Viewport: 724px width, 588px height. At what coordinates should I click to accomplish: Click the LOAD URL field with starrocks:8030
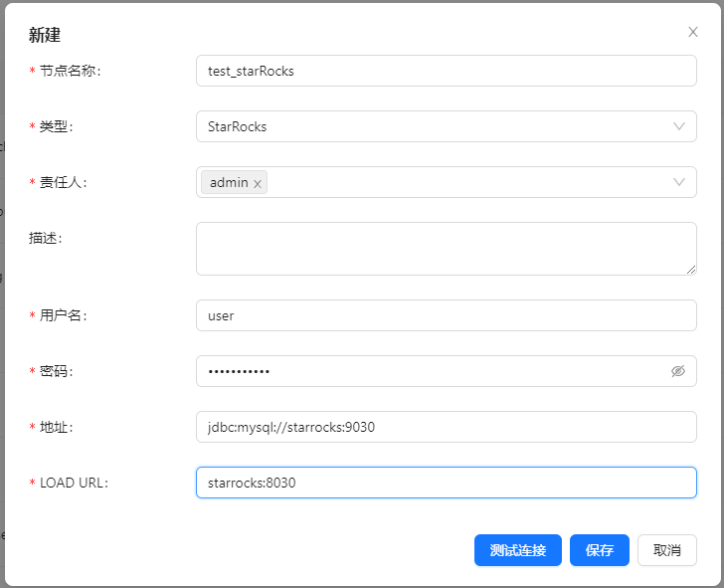pyautogui.click(x=446, y=483)
